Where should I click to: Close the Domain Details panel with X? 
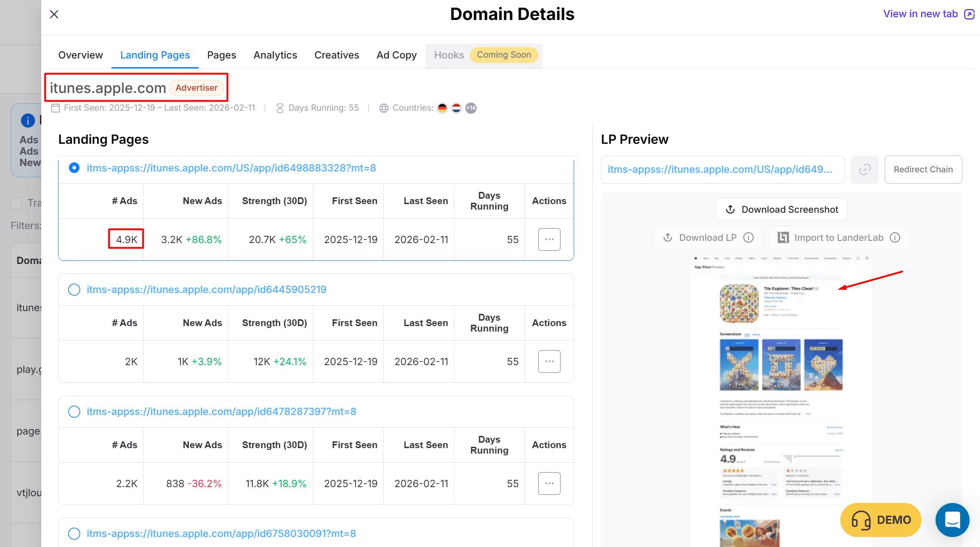click(54, 14)
